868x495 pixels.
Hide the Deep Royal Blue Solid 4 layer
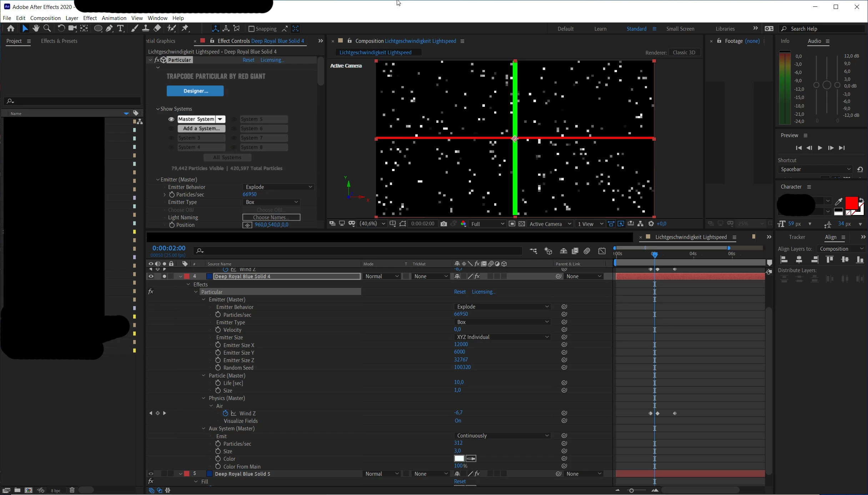click(151, 276)
